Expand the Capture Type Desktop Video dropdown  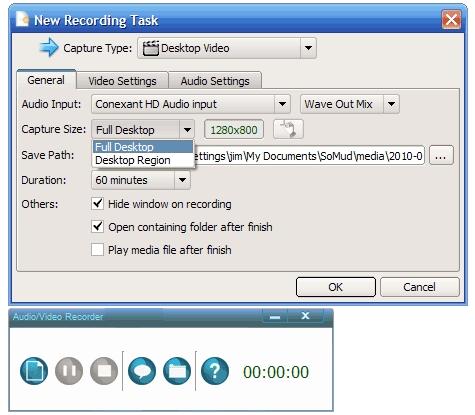pyautogui.click(x=227, y=48)
